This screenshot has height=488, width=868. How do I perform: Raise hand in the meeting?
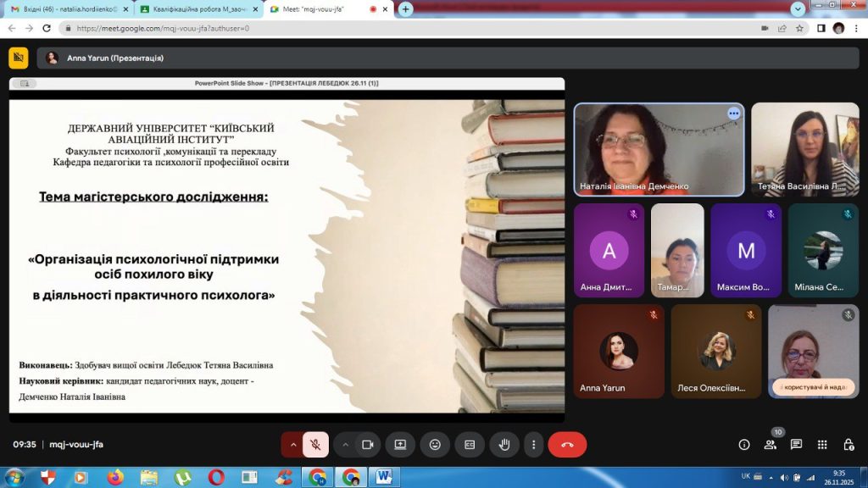tap(504, 445)
